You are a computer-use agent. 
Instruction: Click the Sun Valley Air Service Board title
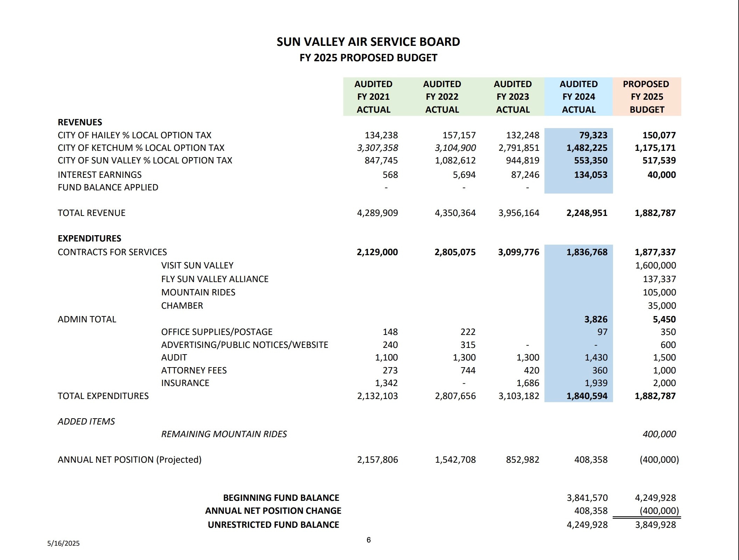[368, 42]
